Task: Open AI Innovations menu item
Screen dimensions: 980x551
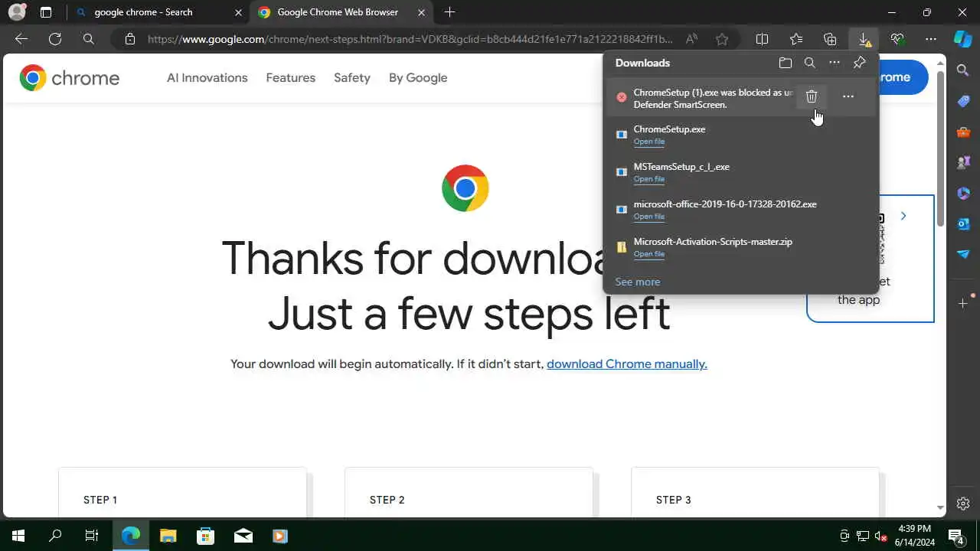Action: pos(207,78)
